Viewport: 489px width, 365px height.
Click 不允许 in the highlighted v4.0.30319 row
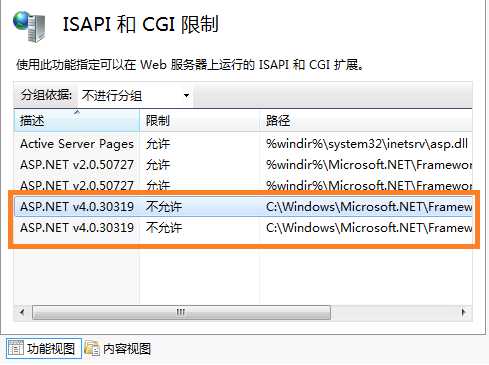click(x=164, y=207)
